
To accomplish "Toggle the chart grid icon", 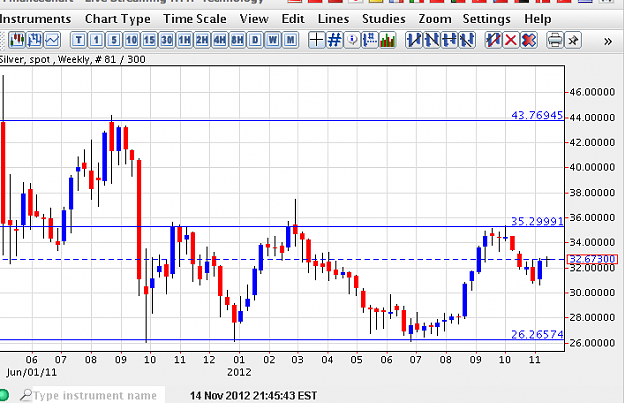I will [334, 40].
